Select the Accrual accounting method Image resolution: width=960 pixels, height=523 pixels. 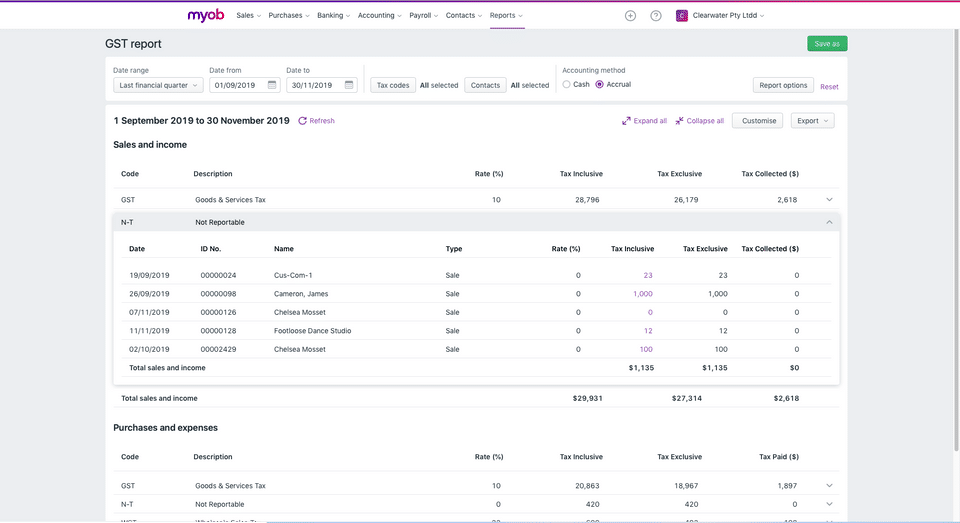pyautogui.click(x=600, y=85)
